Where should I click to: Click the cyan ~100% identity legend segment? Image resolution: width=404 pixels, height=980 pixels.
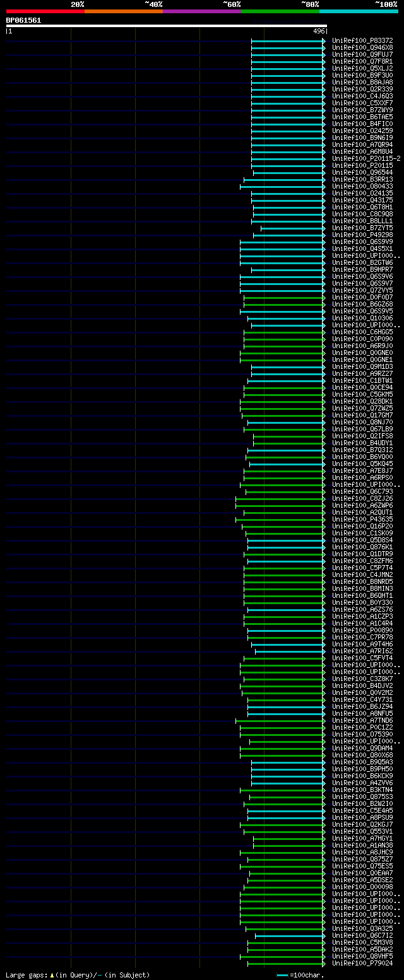pos(359,11)
